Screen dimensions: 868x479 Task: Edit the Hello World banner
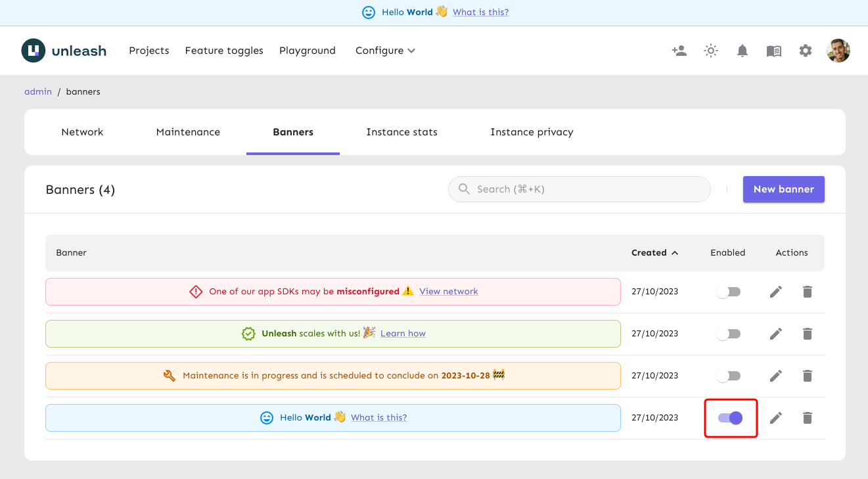point(776,418)
